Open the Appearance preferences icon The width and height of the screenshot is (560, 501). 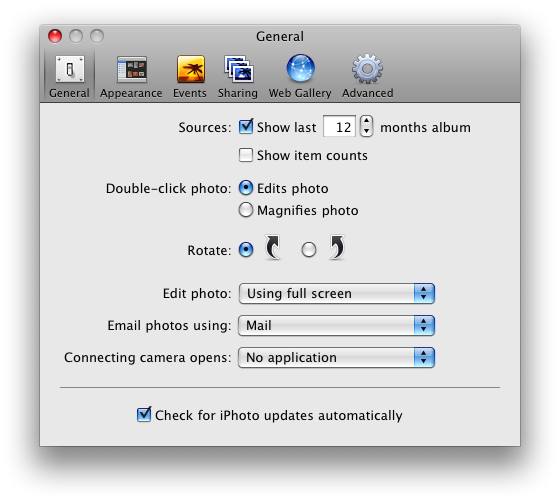click(131, 69)
